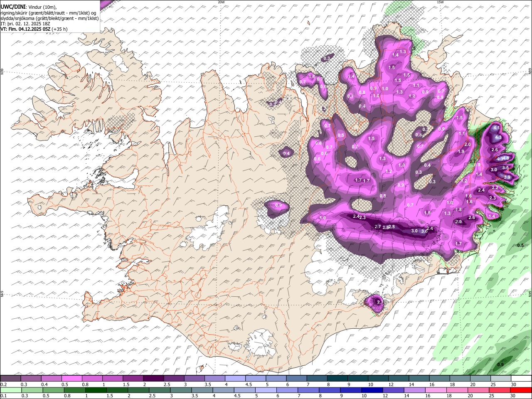Click the "2.9" snowfall value in the southeast
The height and width of the screenshot is (399, 532).
458,222
